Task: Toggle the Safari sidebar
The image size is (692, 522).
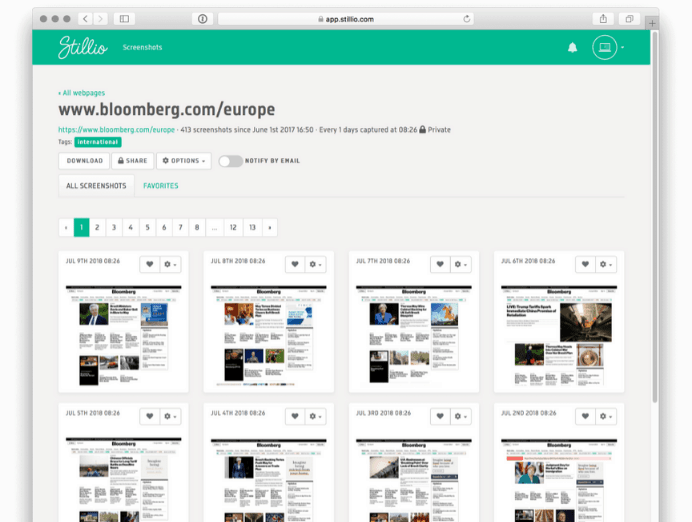Action: 124,19
